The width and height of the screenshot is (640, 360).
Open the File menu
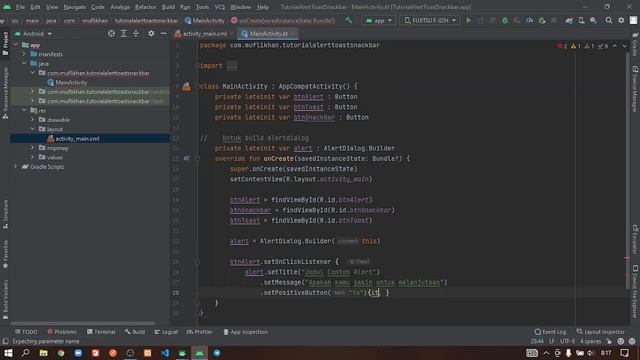coord(20,7)
